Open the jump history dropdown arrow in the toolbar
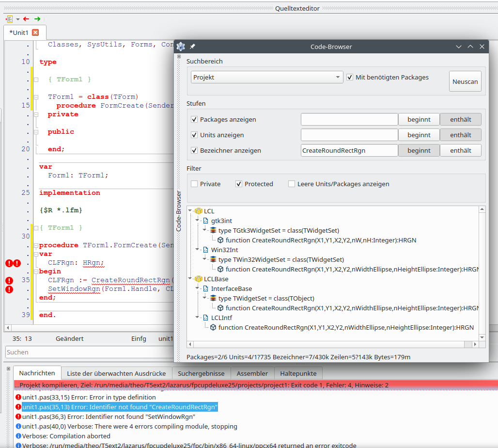 (18, 19)
